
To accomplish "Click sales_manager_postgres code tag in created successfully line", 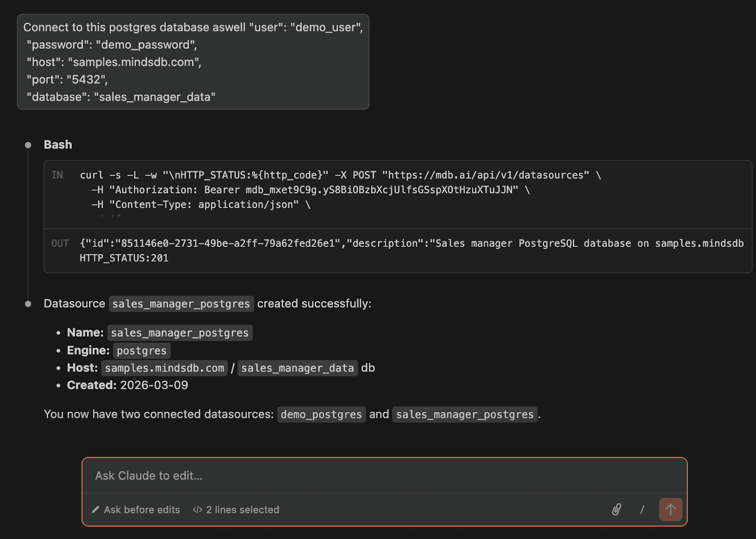I will 181,304.
